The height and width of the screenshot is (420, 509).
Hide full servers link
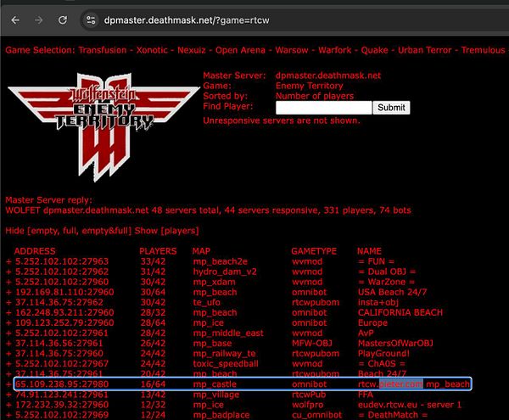pos(70,231)
